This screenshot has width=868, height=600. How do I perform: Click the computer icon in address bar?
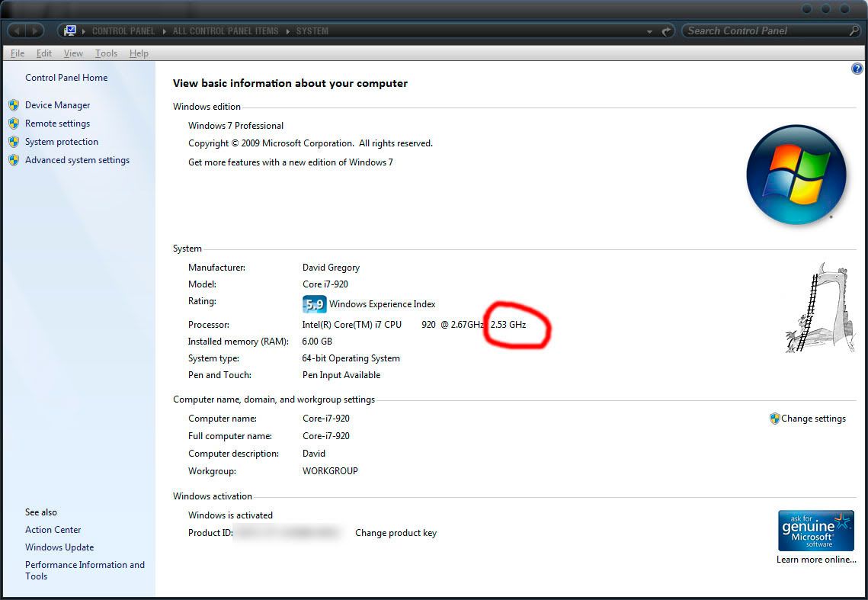click(70, 31)
